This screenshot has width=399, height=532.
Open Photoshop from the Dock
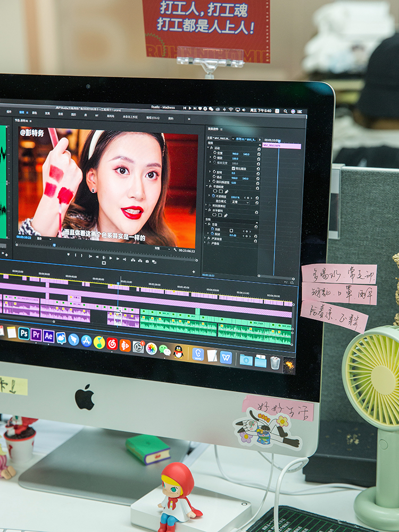(x=24, y=334)
